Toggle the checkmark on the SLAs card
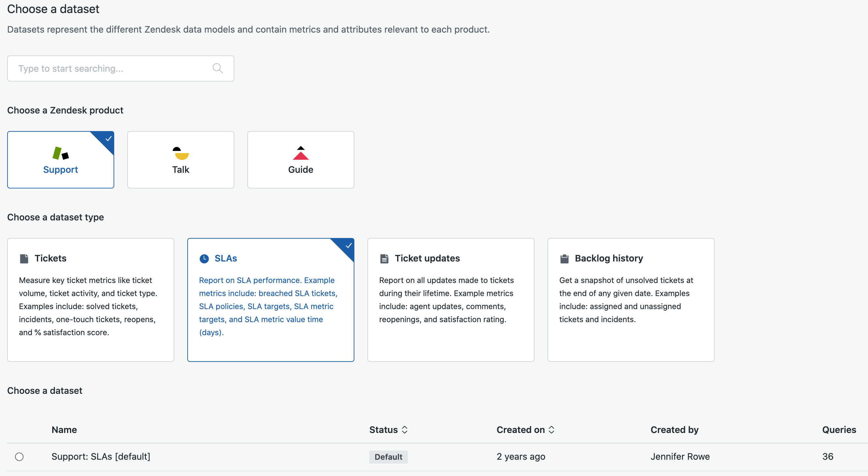868x476 pixels. [349, 245]
